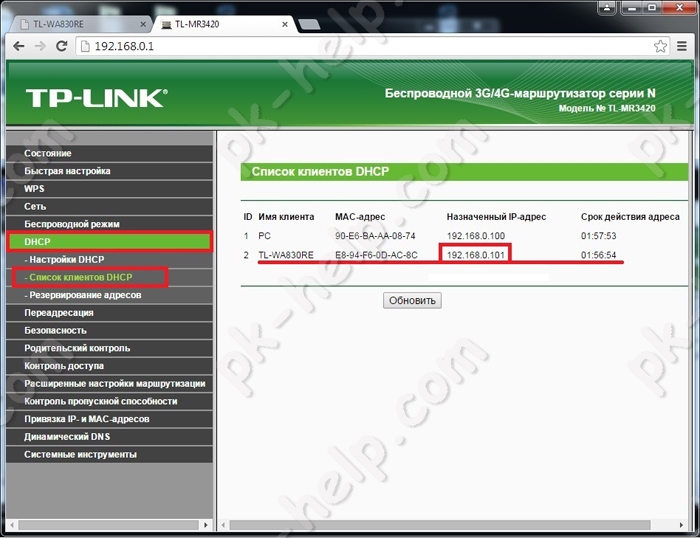
Task: Click main panel horizontal scrollbar thumb
Action: tap(440, 525)
